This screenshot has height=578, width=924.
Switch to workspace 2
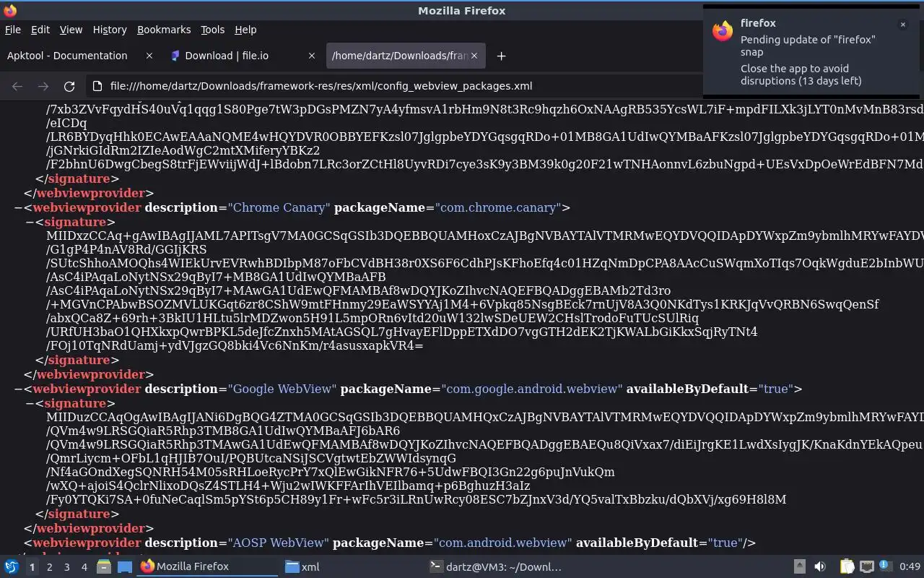(49, 567)
